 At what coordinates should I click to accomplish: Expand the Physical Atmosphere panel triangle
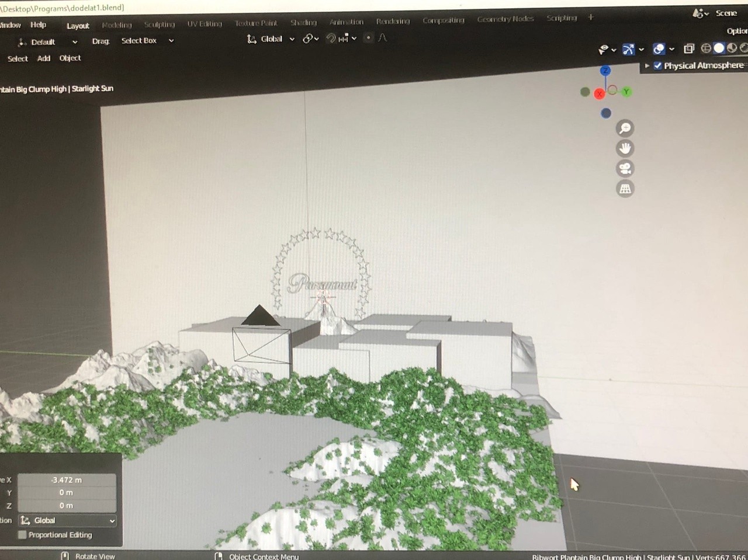(647, 66)
